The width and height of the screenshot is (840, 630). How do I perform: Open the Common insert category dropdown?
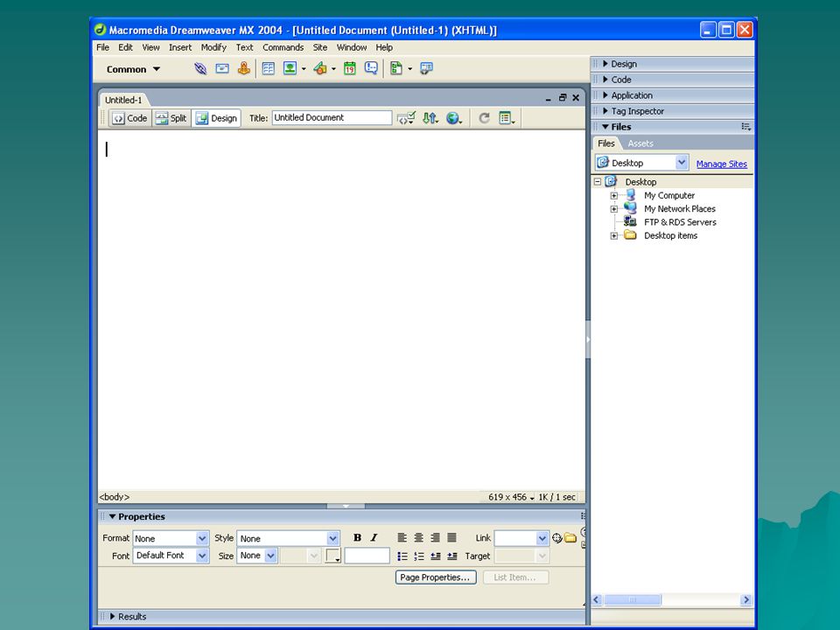pyautogui.click(x=133, y=69)
